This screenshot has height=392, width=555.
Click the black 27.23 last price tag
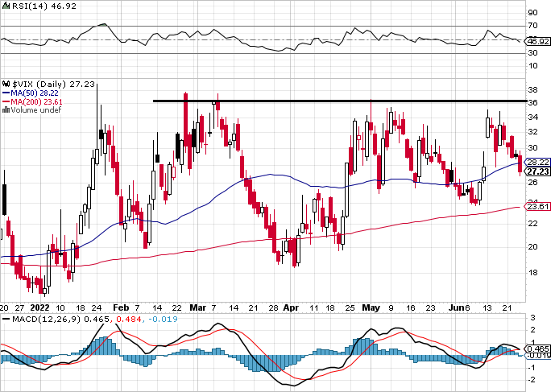(x=536, y=171)
